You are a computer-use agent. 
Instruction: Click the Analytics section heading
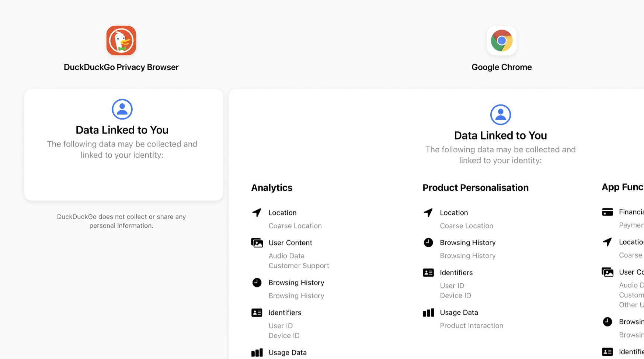pyautogui.click(x=272, y=188)
